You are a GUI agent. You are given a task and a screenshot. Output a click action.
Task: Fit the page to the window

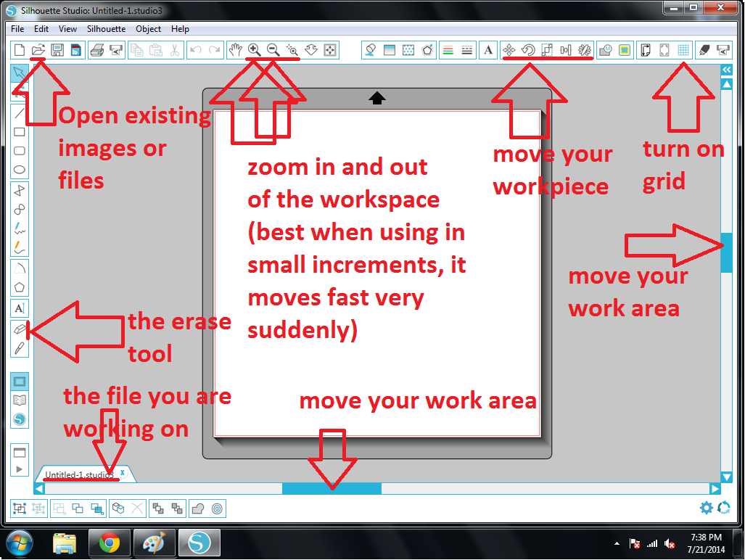(x=330, y=50)
